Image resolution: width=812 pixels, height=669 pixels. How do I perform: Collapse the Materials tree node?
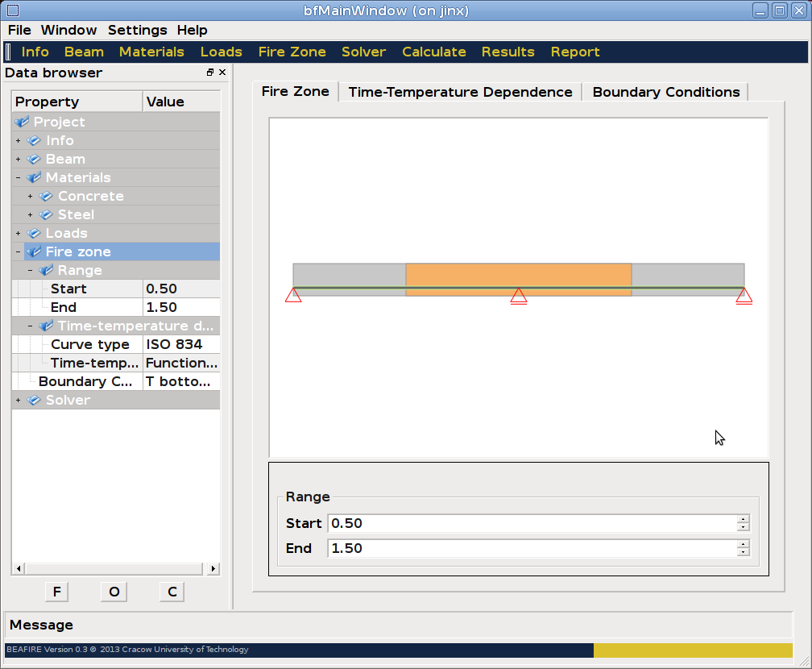coord(18,177)
